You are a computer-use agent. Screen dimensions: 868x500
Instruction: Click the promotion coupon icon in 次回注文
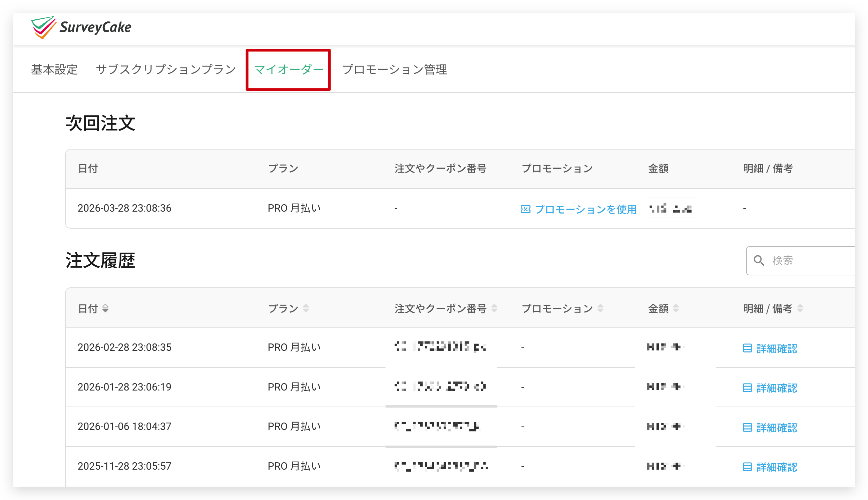525,209
